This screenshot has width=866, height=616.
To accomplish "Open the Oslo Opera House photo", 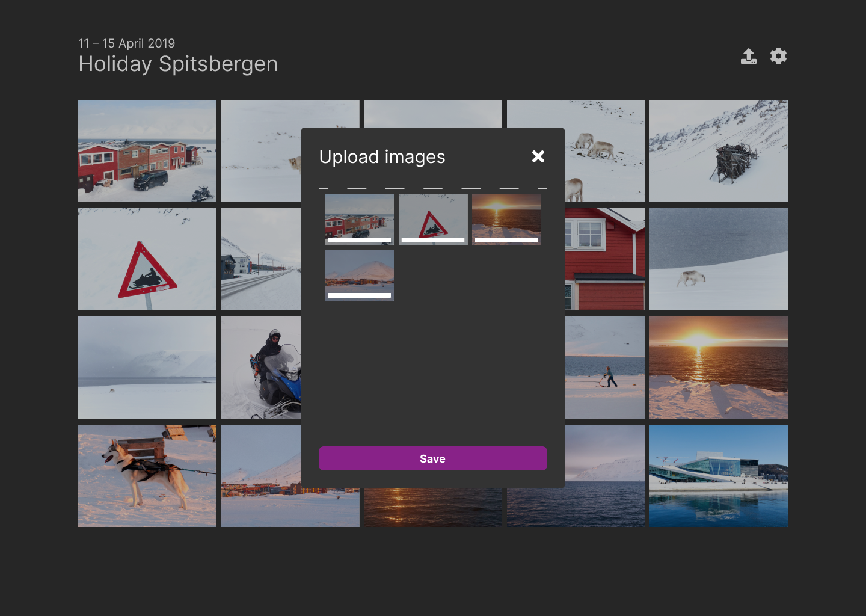I will click(719, 476).
